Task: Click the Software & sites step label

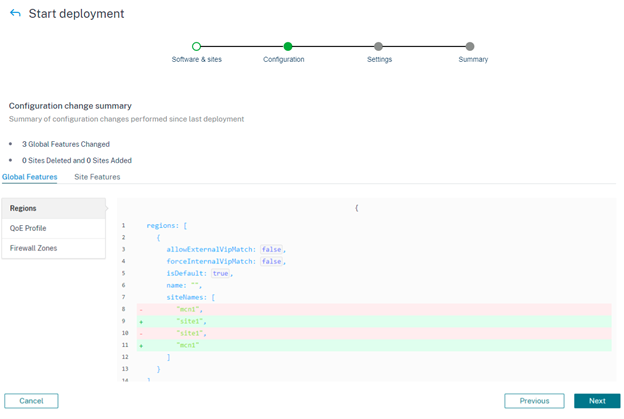Action: click(197, 59)
